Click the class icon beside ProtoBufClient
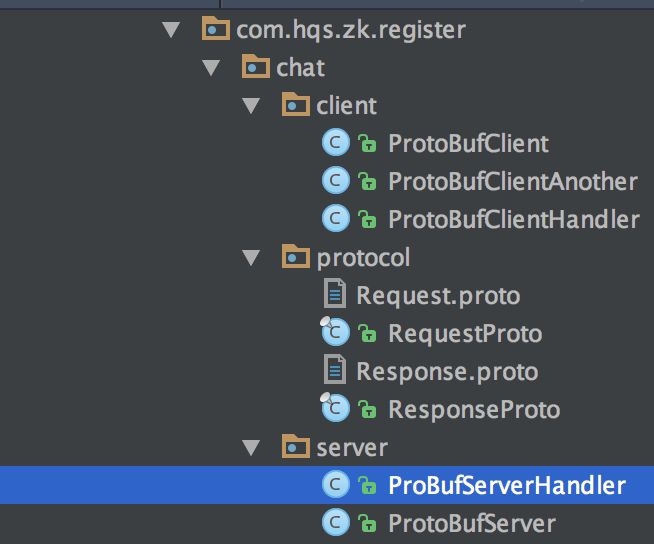 [x=334, y=143]
